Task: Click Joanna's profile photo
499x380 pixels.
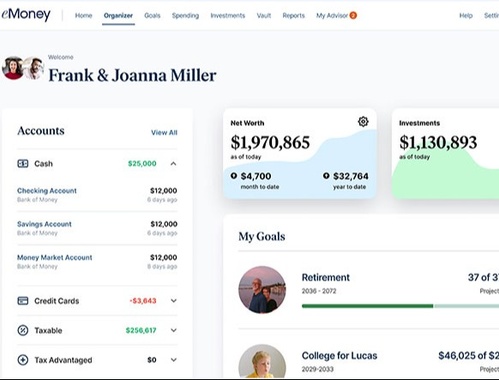Action: 13,68
